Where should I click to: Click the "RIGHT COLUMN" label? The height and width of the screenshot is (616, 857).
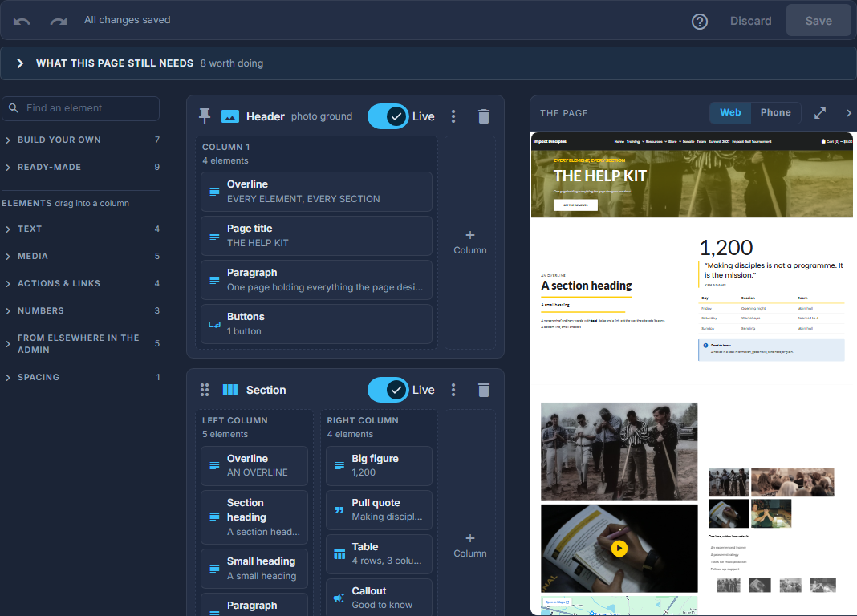pos(363,420)
